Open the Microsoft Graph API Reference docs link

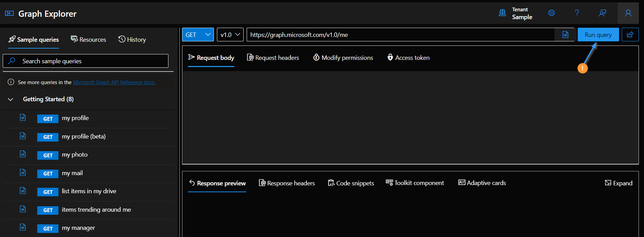click(x=114, y=82)
